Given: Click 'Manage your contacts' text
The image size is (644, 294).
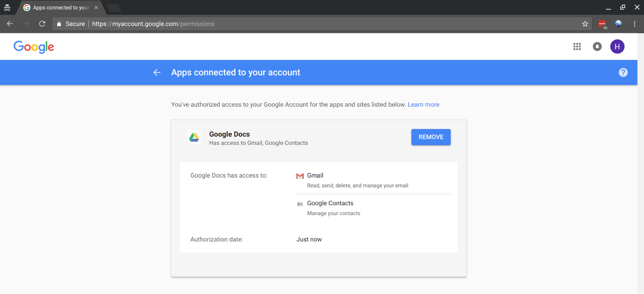Looking at the screenshot, I should pos(333,213).
